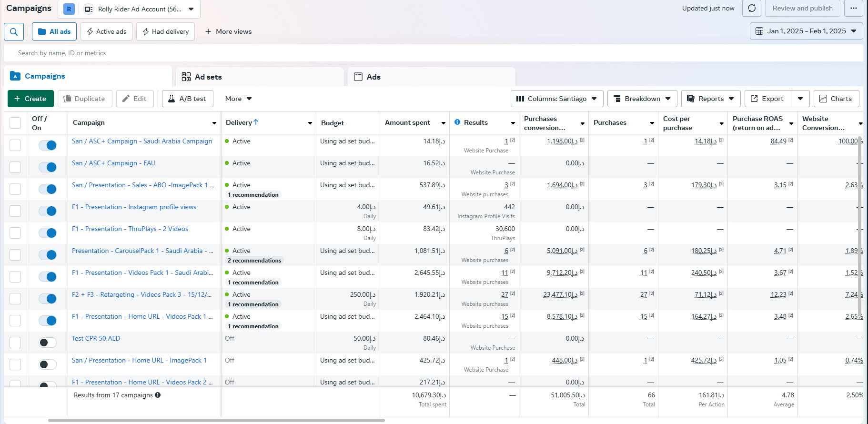This screenshot has height=424, width=868.
Task: Click the A/B test flask button
Action: (187, 99)
